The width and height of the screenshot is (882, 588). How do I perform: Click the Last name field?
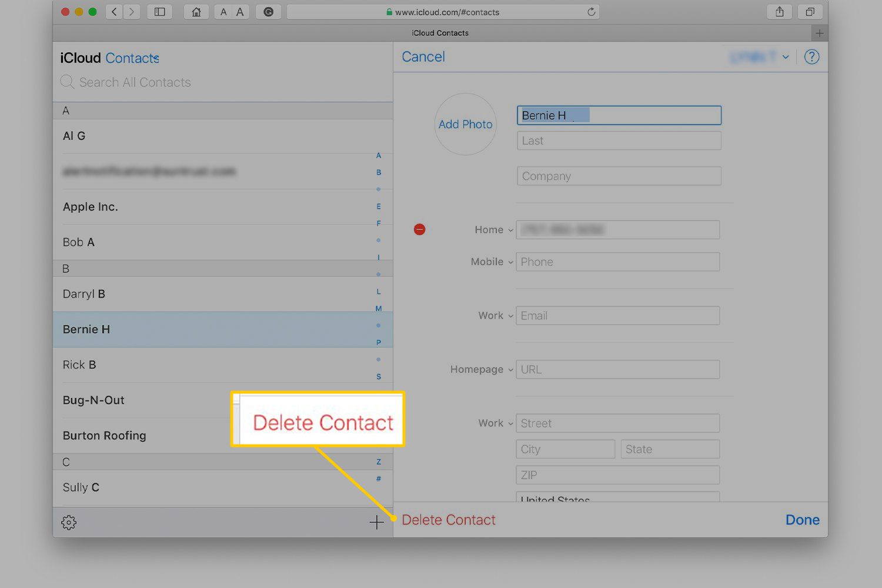[x=619, y=141]
